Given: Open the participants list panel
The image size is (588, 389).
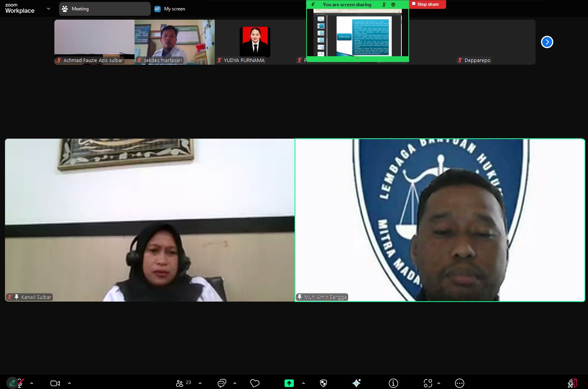Looking at the screenshot, I should point(180,383).
